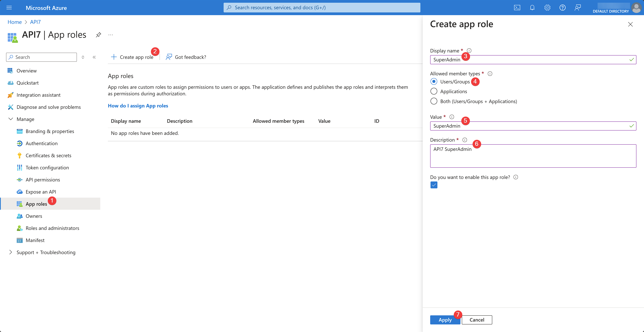Viewport: 644px width, 332px height.
Task: Click the Apply button
Action: [x=445, y=320]
